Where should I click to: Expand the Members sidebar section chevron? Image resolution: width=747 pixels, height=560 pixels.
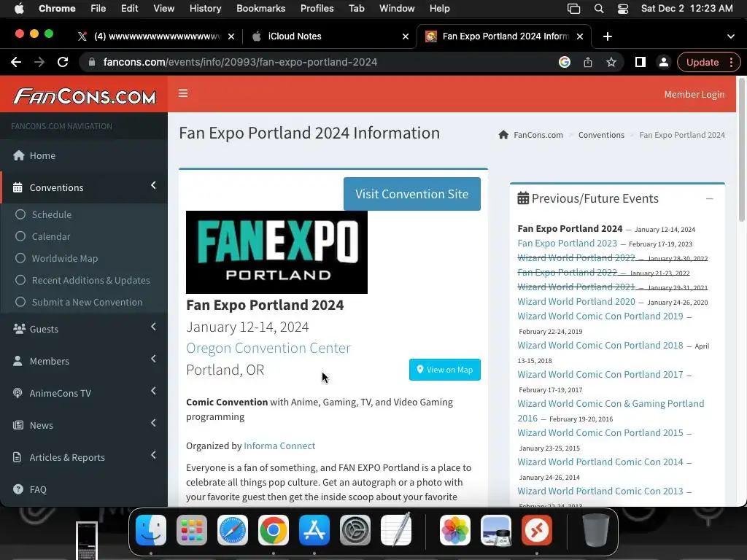point(153,359)
